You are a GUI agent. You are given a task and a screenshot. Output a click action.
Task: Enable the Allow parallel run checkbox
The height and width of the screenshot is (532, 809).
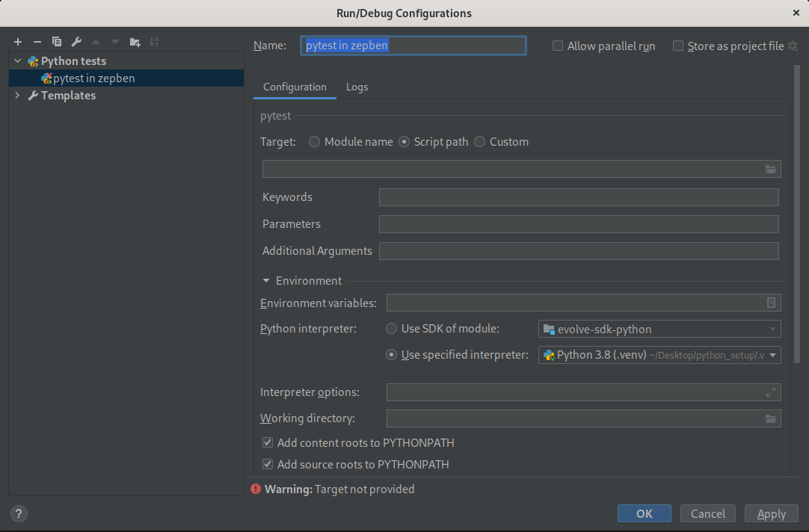(x=558, y=46)
